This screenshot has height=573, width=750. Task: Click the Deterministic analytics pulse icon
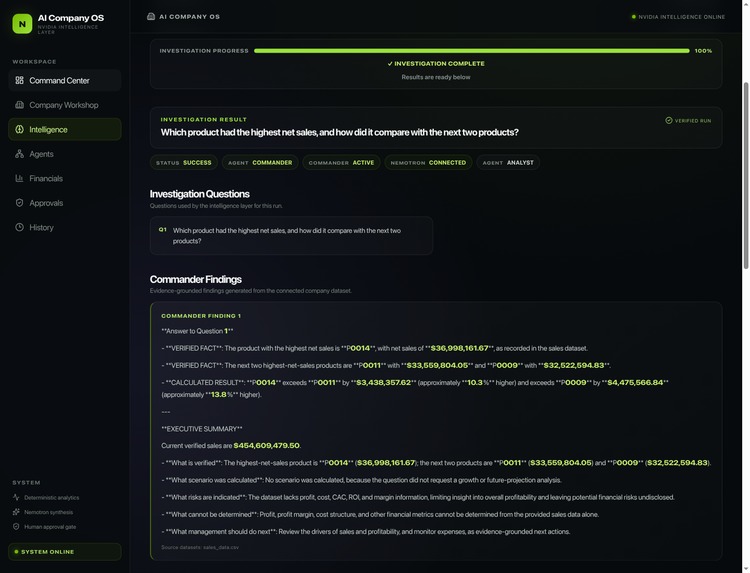[x=16, y=497]
